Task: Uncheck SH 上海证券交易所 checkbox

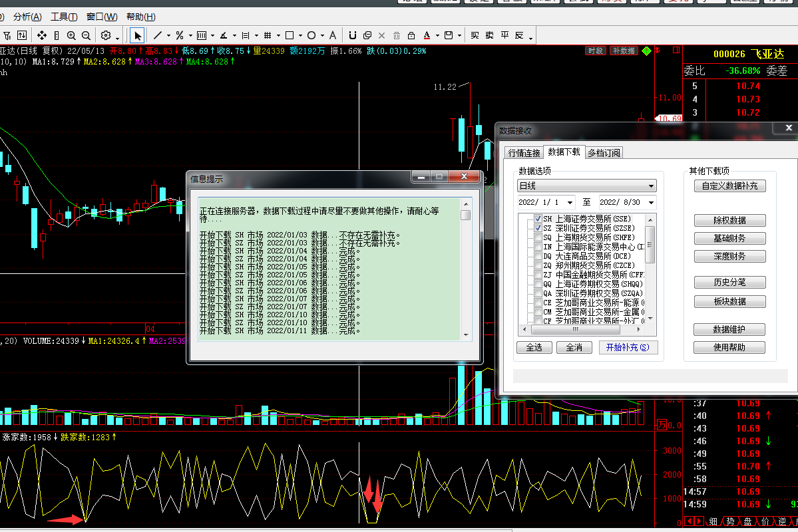Action: pyautogui.click(x=538, y=219)
